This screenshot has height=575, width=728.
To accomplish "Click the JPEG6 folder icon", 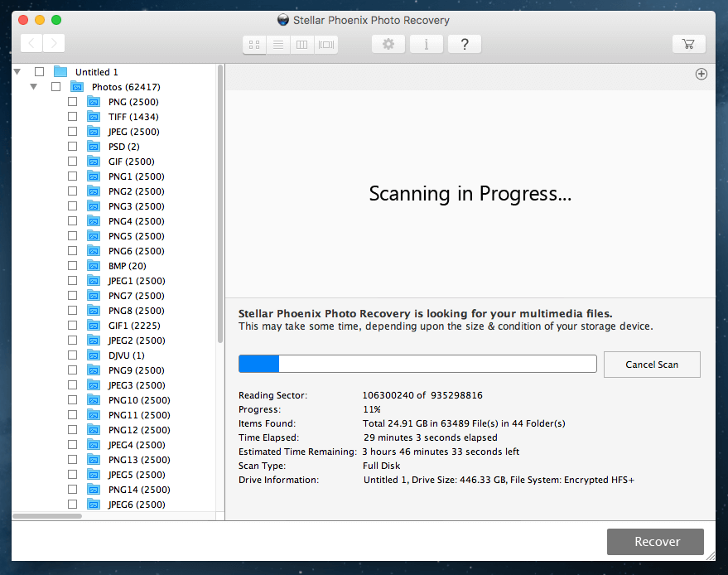I will (94, 505).
